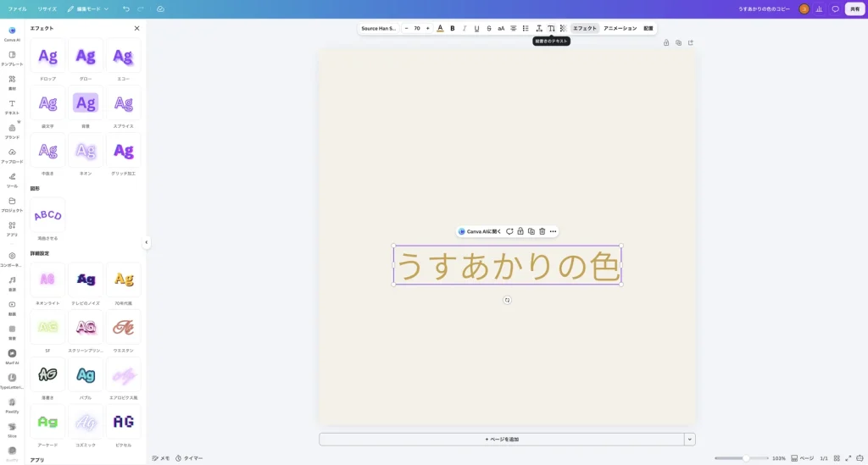Screen dimensions: 868x465
Task: Click the エフェクト (Effects) toolbar tab
Action: click(585, 28)
